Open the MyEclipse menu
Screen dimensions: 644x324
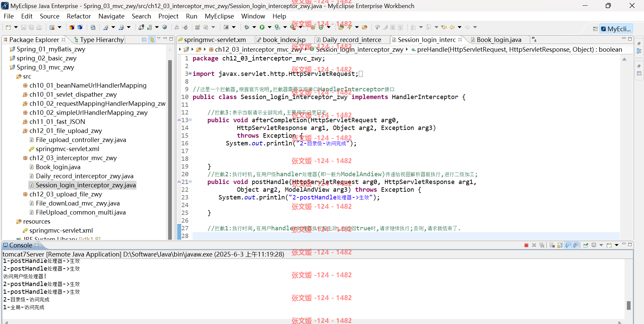(219, 16)
